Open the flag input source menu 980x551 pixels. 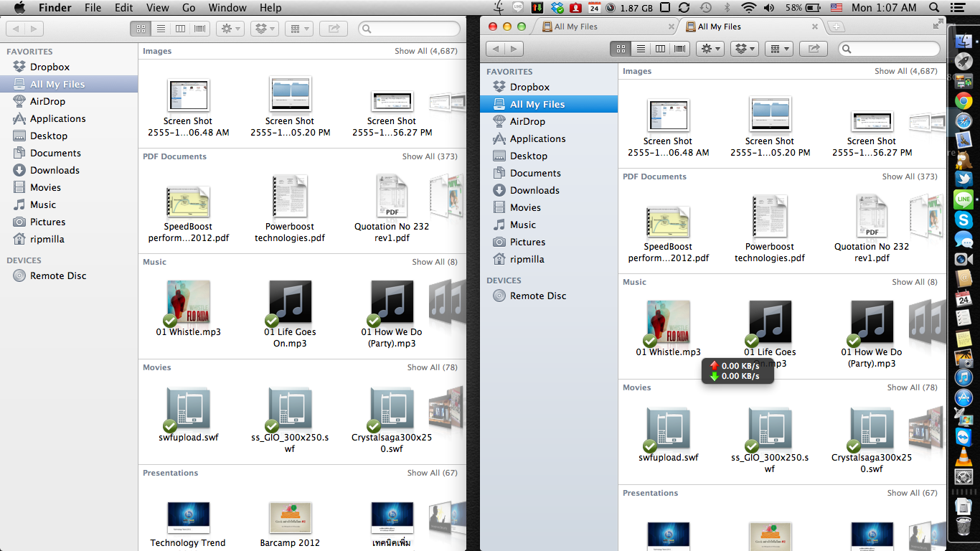[837, 8]
